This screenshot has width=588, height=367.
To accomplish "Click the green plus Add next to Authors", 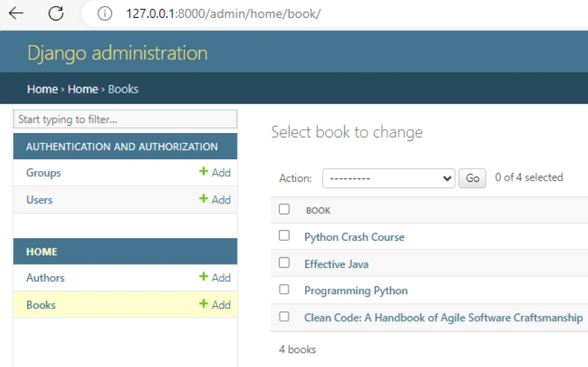I will coord(215,277).
